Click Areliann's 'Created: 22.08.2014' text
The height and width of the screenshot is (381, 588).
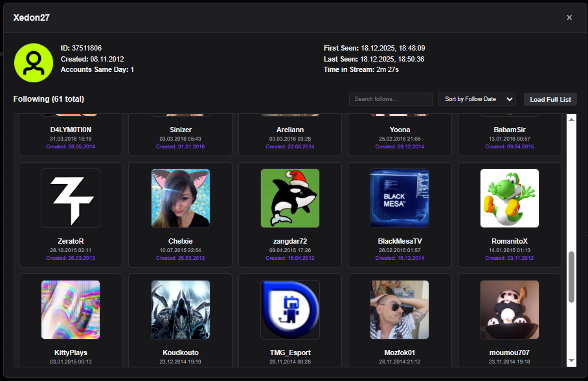pyautogui.click(x=290, y=147)
